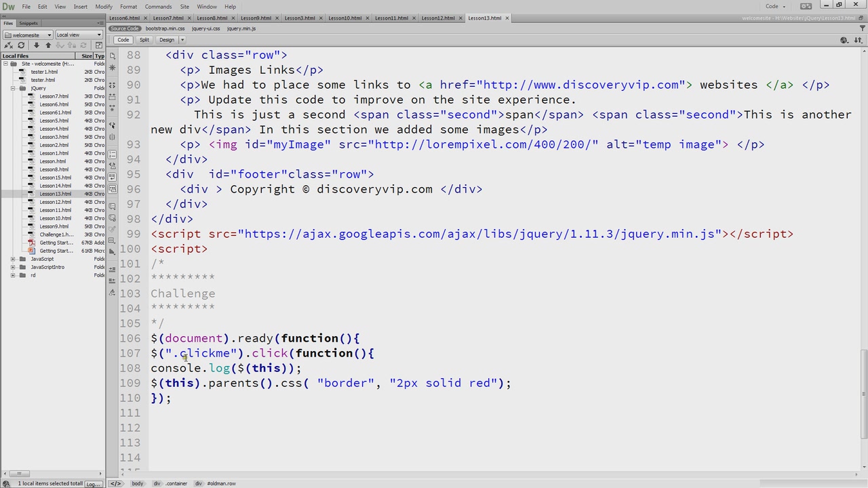This screenshot has width=868, height=488.
Task: Click the Put files up-arrow icon
Action: point(47,45)
